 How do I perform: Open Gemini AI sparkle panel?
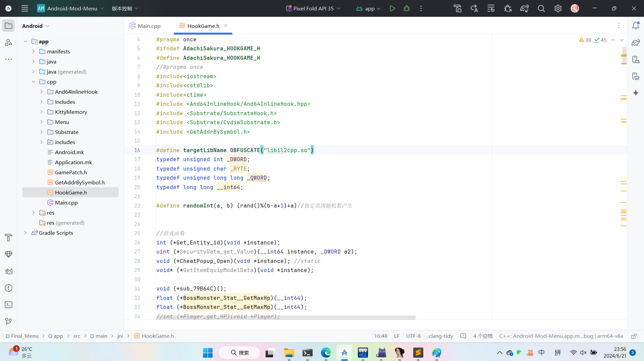[636, 93]
